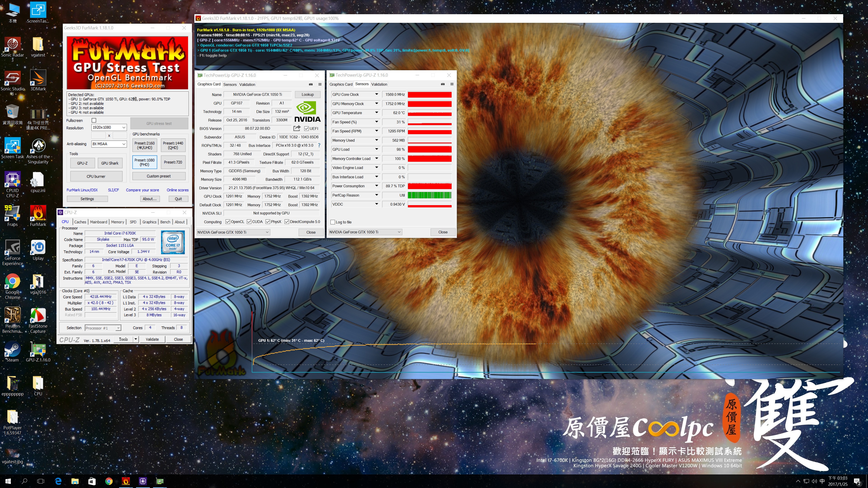Click the FurMark GPU Stress Test banner
Viewport: 868px width, 488px height.
(x=127, y=63)
